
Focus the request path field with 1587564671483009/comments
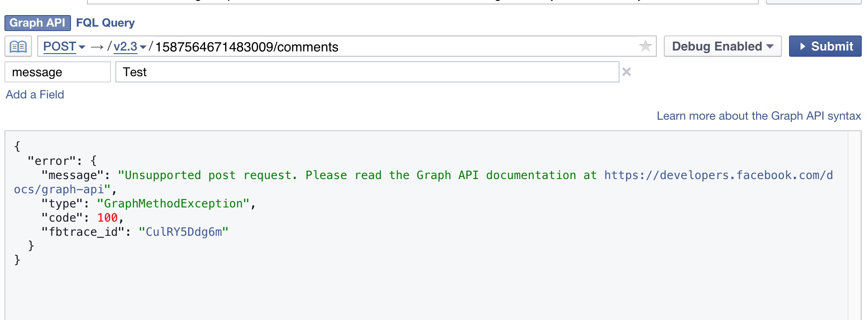coord(395,47)
